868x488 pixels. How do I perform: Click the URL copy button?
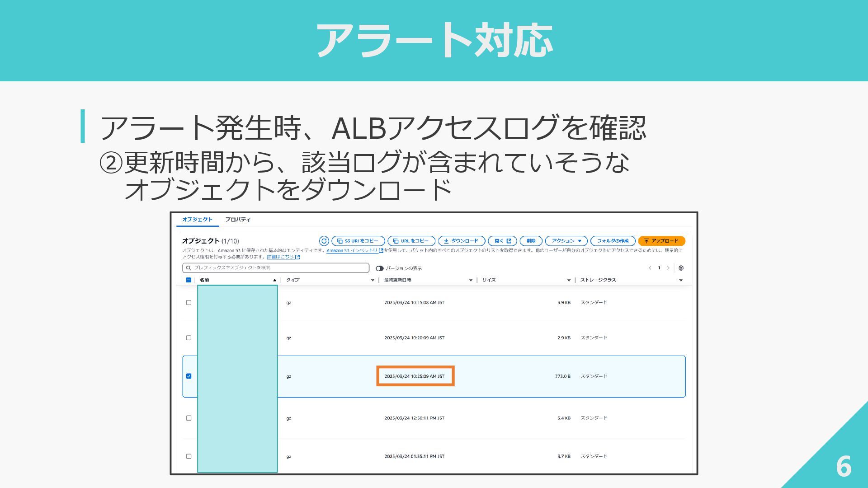point(411,241)
